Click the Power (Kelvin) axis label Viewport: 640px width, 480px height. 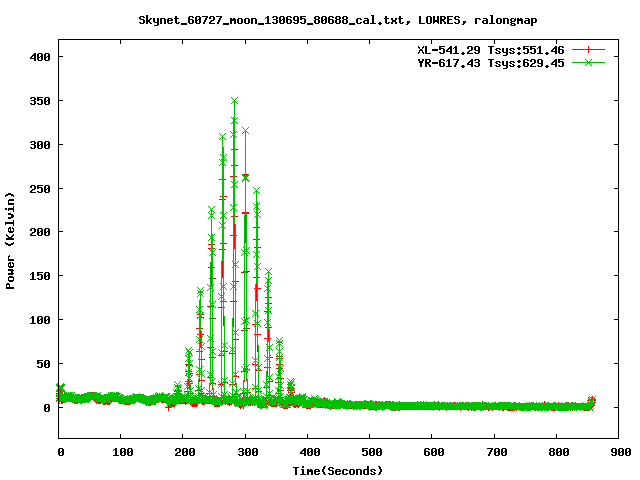[x=10, y=241]
